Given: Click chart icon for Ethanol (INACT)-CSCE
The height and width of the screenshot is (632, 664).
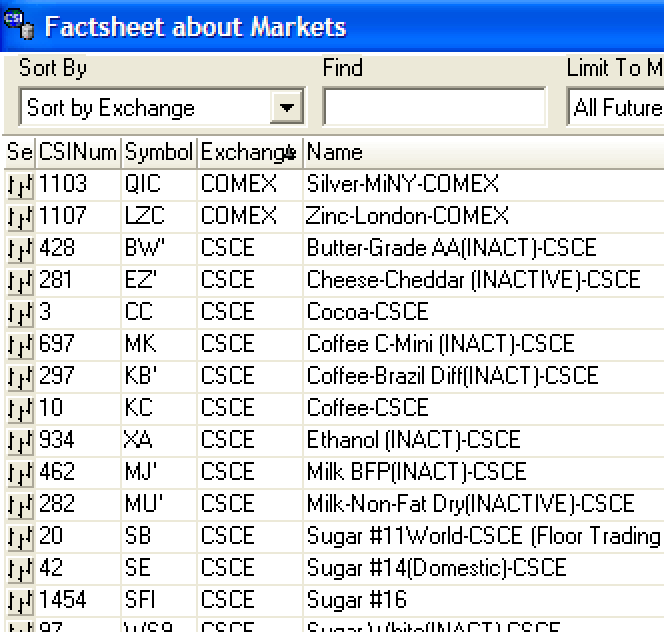Looking at the screenshot, I should (19, 441).
